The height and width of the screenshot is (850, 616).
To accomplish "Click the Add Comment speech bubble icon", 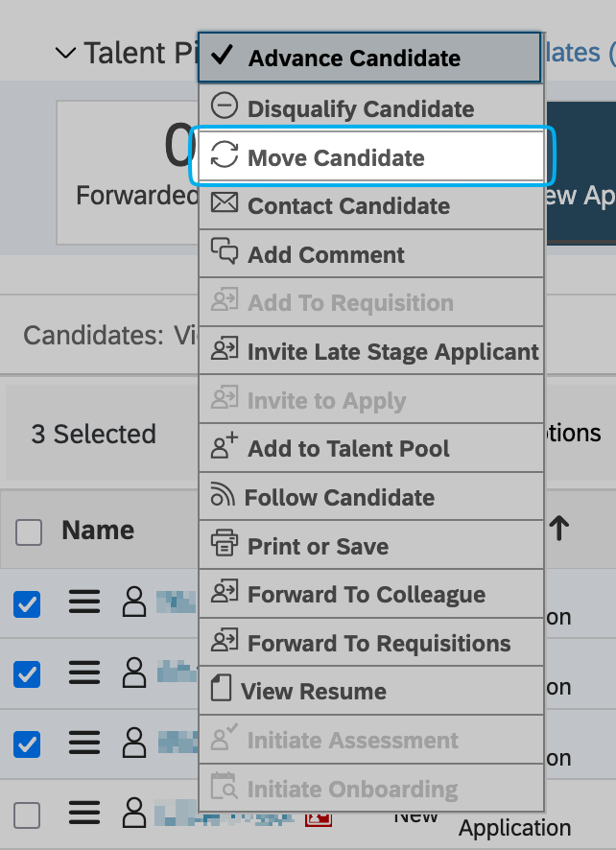I will [x=224, y=253].
